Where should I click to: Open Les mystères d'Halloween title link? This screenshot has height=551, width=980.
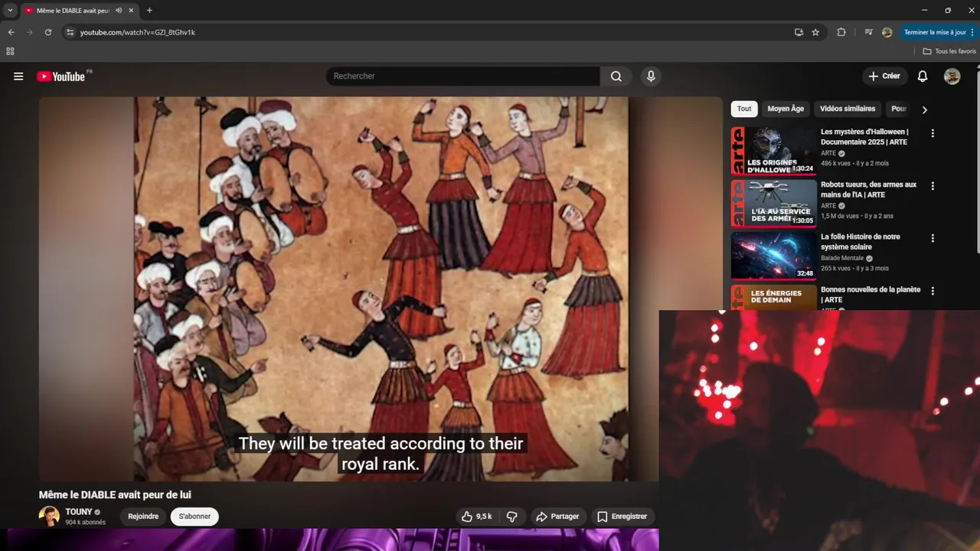[864, 137]
